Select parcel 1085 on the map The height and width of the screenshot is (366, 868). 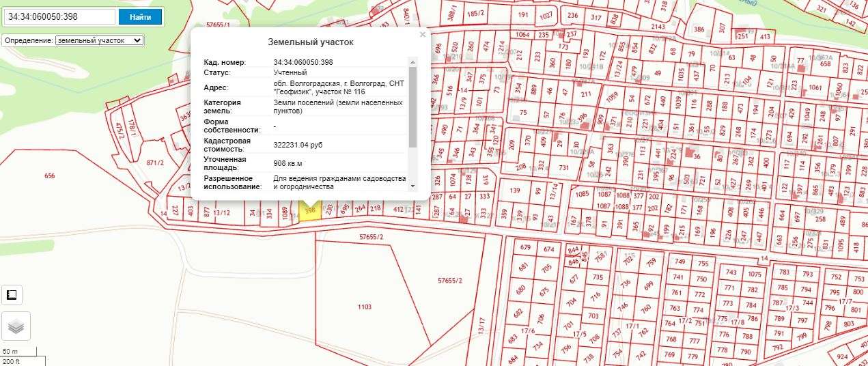pos(583,194)
